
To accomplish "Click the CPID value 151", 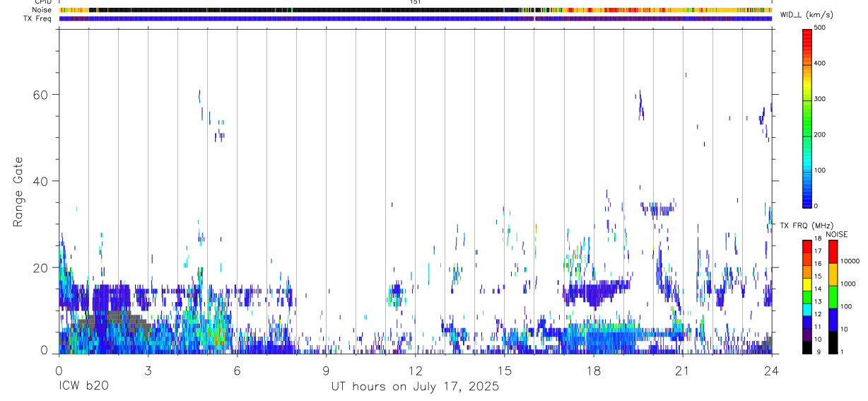I will tap(415, 2).
